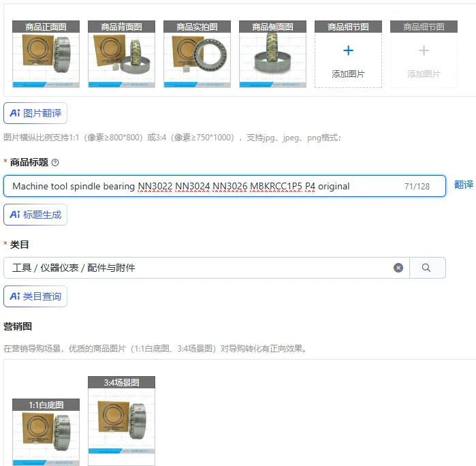The height and width of the screenshot is (466, 476).
Task: Click the AI logo in the 类目查询 button
Action: [x=15, y=296]
